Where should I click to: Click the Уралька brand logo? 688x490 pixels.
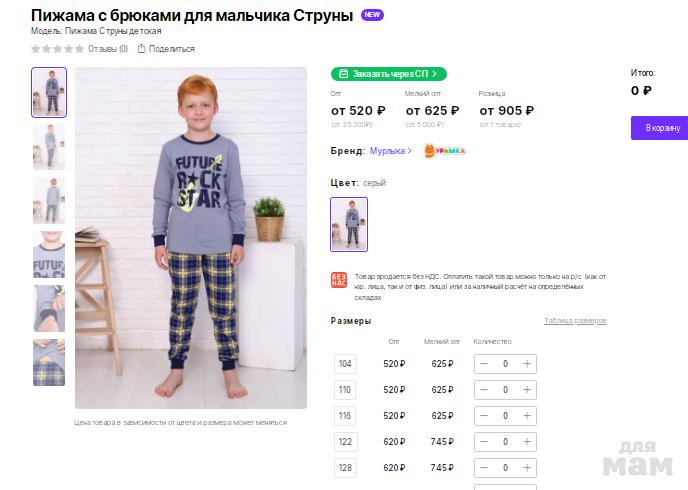(x=444, y=151)
